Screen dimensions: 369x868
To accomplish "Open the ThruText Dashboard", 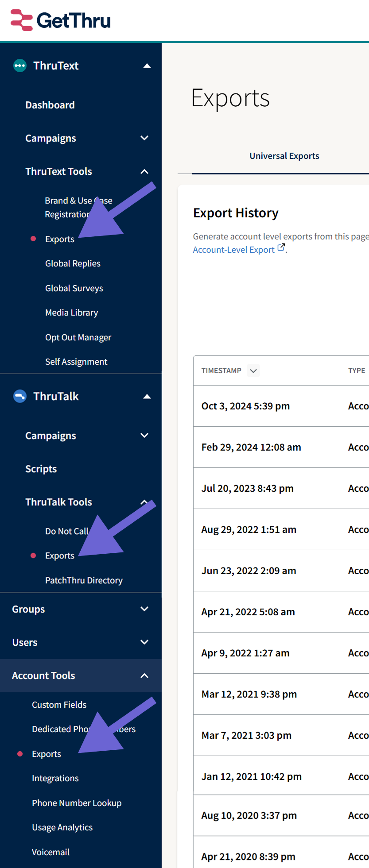I will point(50,105).
